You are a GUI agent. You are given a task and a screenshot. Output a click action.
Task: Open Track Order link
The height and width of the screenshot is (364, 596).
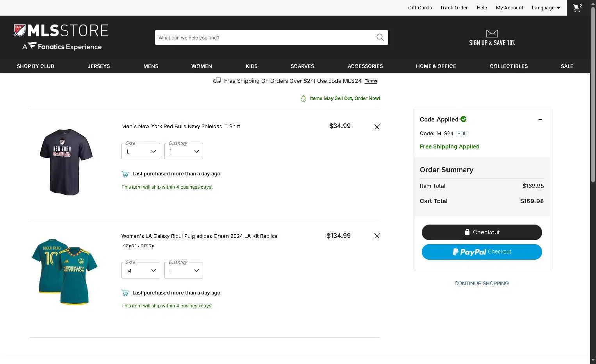pyautogui.click(x=454, y=8)
